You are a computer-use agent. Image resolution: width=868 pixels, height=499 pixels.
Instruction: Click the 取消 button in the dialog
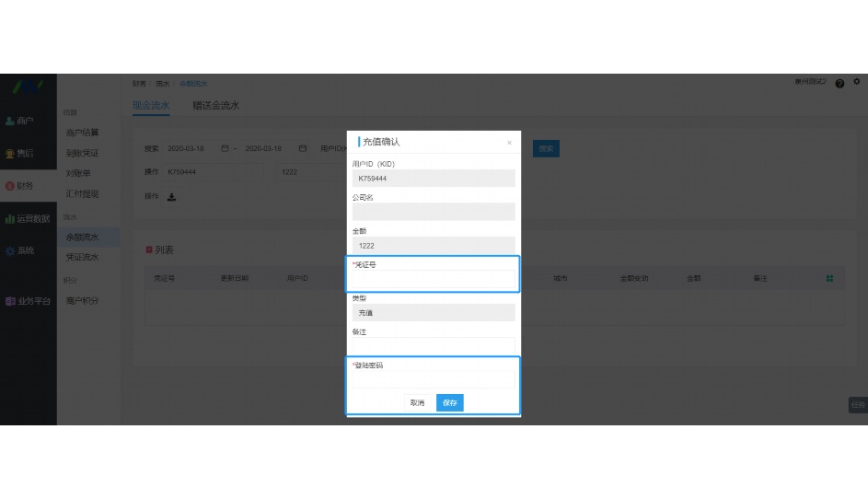[418, 402]
